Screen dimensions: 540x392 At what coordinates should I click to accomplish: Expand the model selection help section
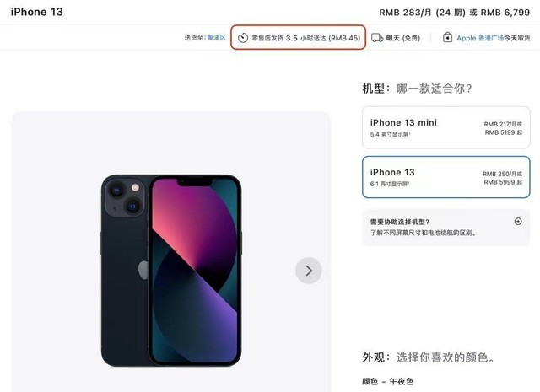[446, 227]
